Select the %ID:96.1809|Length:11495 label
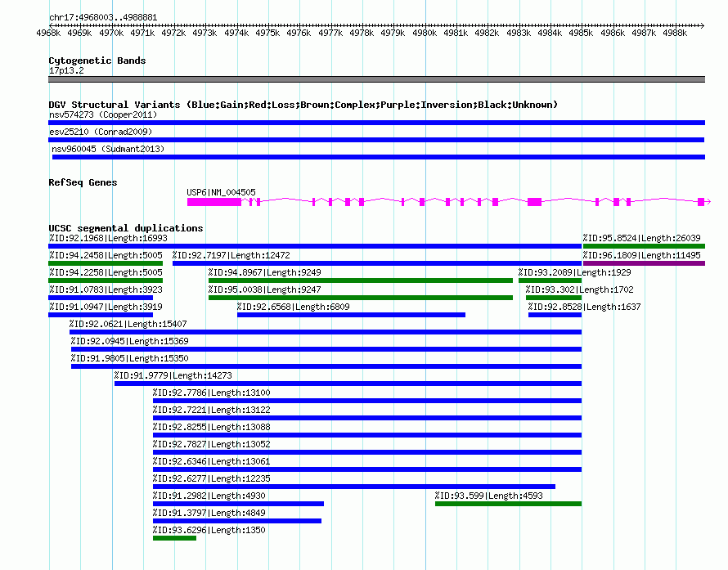 click(641, 255)
